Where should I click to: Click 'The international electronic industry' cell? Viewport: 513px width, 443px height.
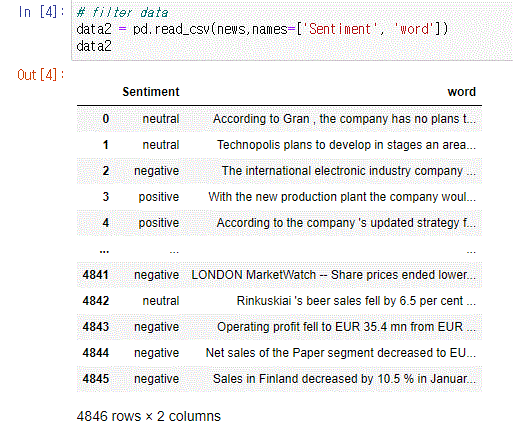click(x=349, y=171)
